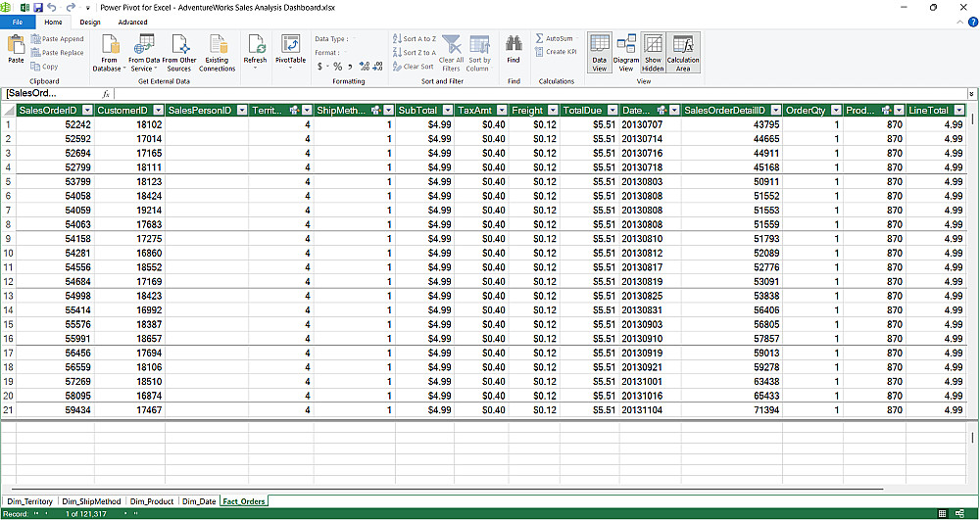Image resolution: width=980 pixels, height=520 pixels.
Task: Open From Database import option
Action: [x=110, y=53]
